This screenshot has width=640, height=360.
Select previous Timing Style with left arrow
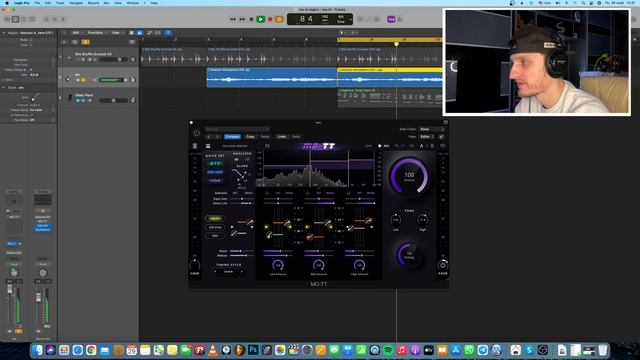click(x=215, y=271)
